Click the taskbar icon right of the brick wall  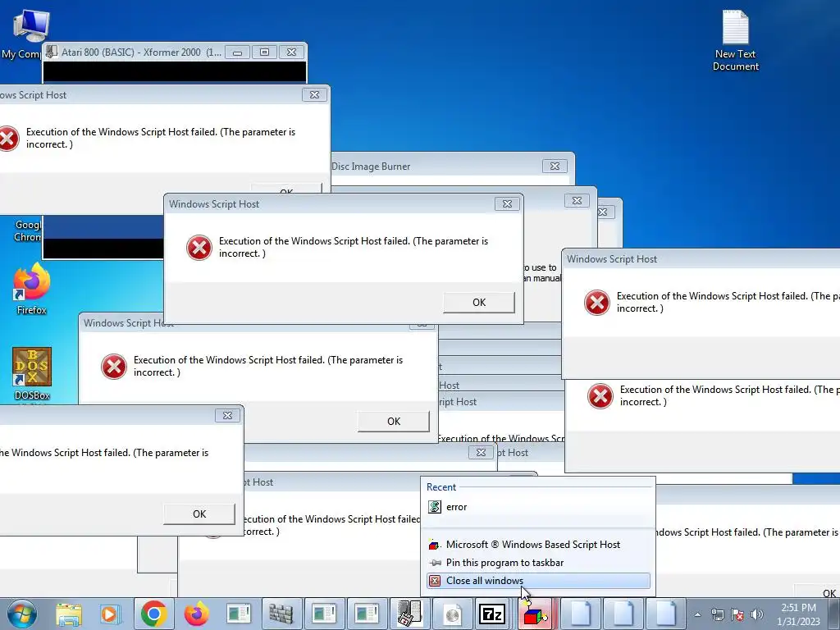point(323,614)
